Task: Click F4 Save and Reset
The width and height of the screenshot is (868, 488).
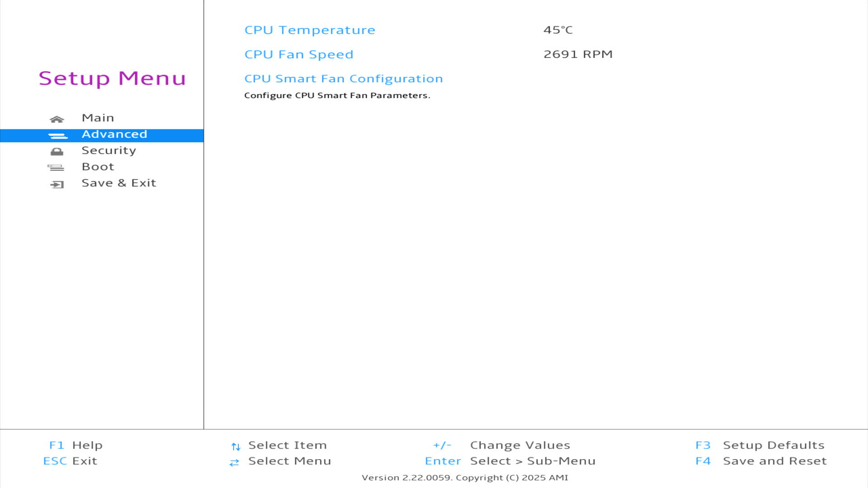Action: [x=761, y=461]
